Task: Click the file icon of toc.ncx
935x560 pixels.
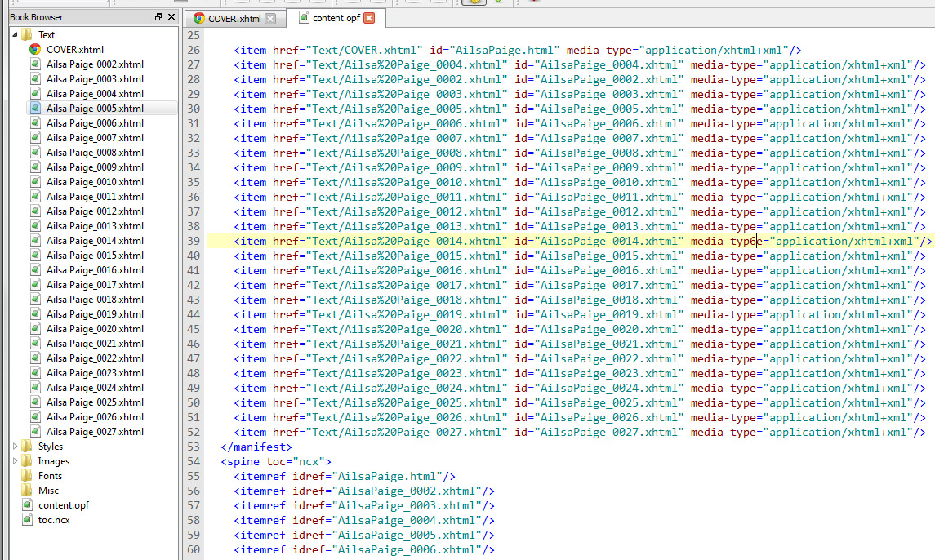Action: click(27, 519)
